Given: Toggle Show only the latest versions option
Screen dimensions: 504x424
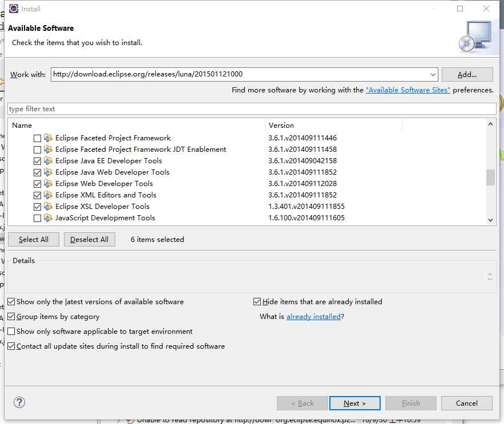Looking at the screenshot, I should click(x=11, y=301).
